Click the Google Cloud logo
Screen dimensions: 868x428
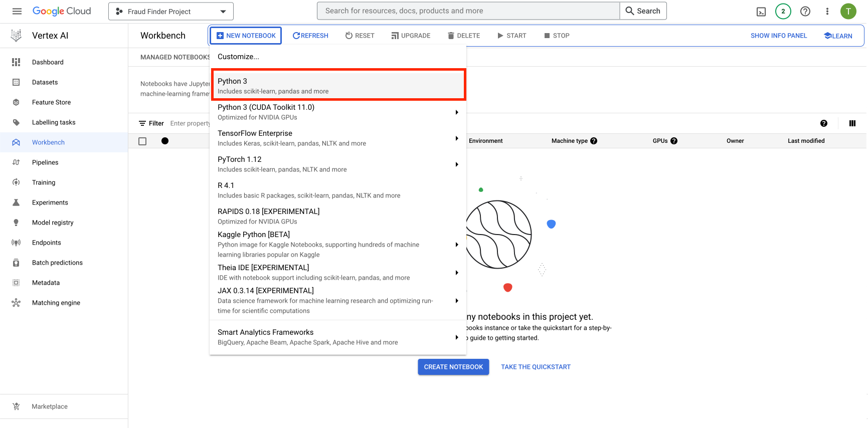(62, 11)
